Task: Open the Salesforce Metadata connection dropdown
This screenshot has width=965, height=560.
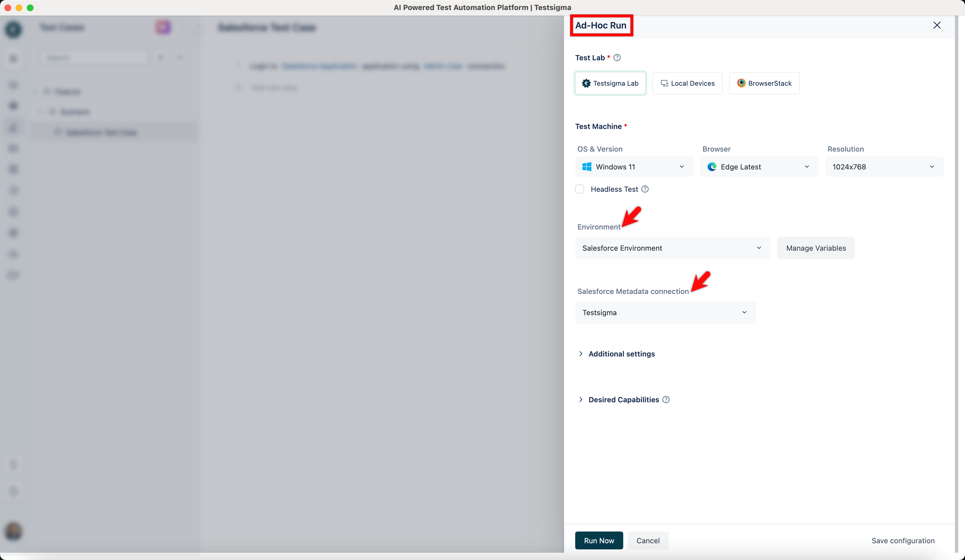Action: tap(666, 312)
